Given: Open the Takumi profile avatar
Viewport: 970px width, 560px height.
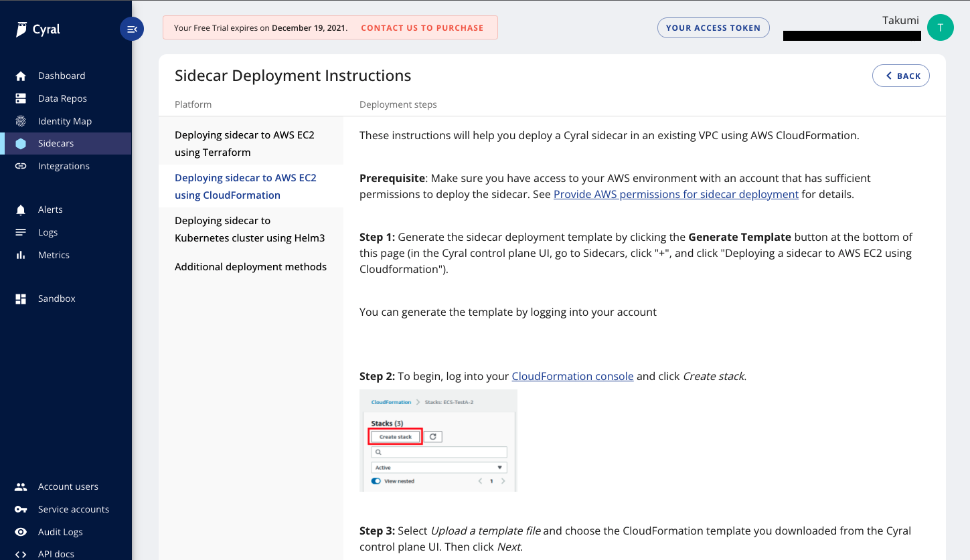Looking at the screenshot, I should click(940, 27).
